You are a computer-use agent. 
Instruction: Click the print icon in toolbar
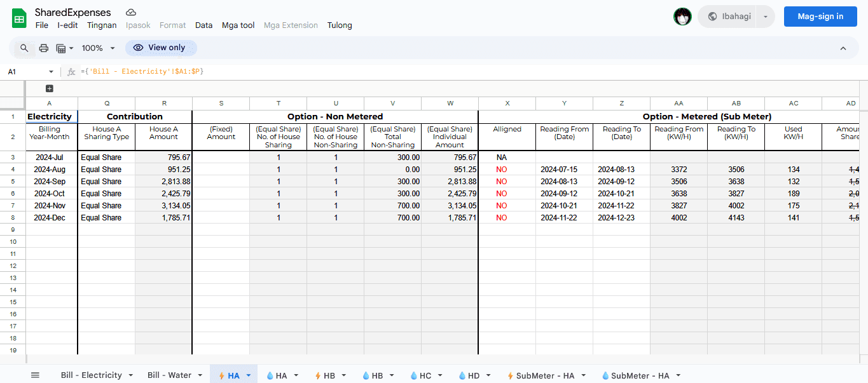44,48
